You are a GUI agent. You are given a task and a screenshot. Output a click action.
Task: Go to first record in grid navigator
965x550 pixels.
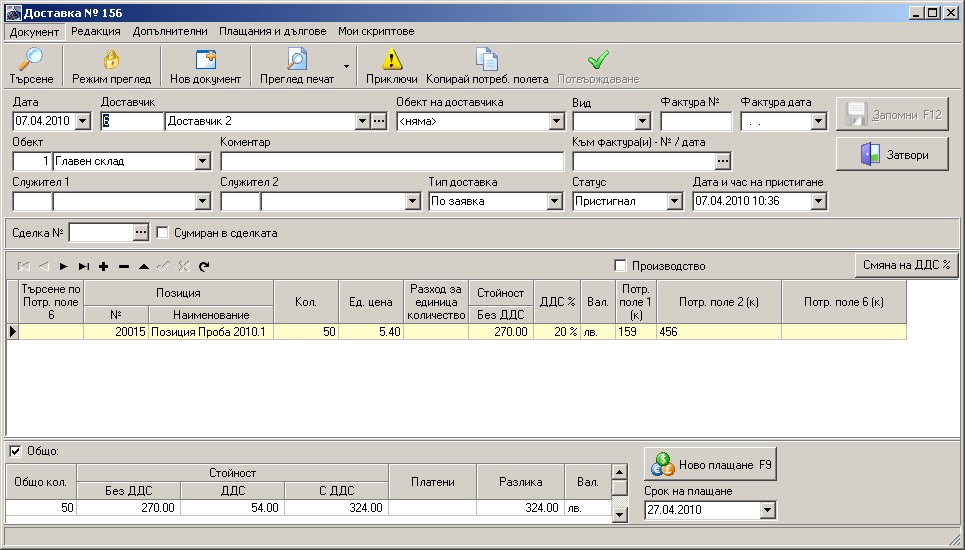coord(23,266)
